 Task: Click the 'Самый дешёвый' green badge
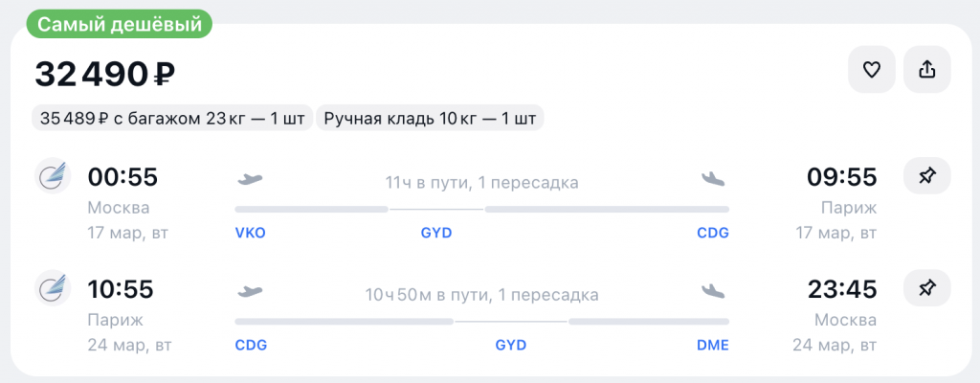120,25
